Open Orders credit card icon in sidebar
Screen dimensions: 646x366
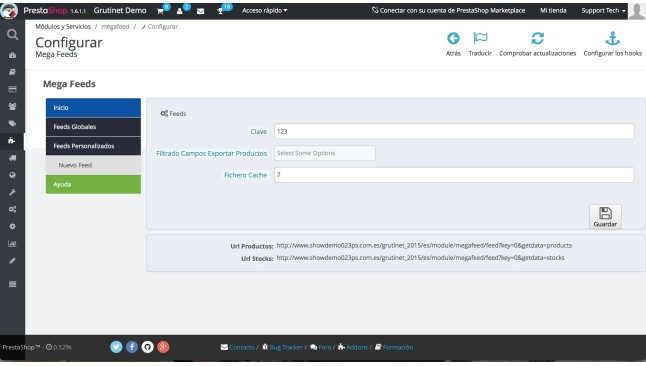click(x=12, y=89)
